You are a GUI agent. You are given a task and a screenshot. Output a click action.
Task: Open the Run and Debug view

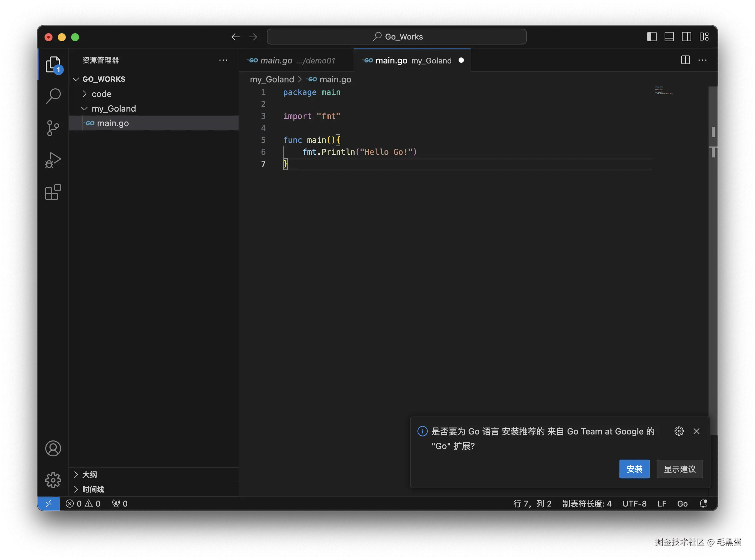(x=53, y=160)
